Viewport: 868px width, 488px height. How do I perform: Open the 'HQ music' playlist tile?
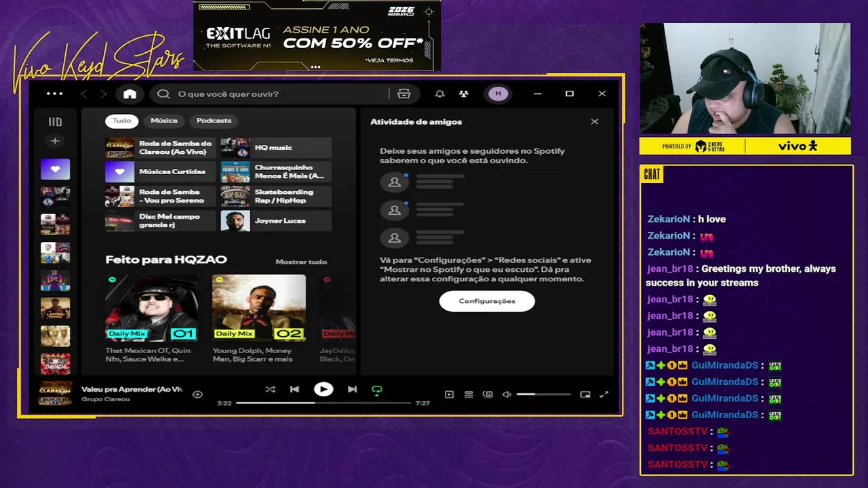click(276, 148)
